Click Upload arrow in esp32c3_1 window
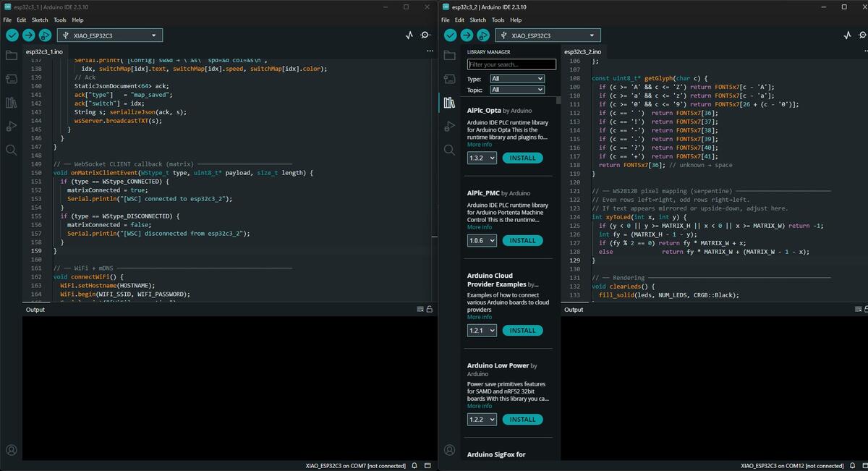This screenshot has height=471, width=868. pyautogui.click(x=28, y=35)
